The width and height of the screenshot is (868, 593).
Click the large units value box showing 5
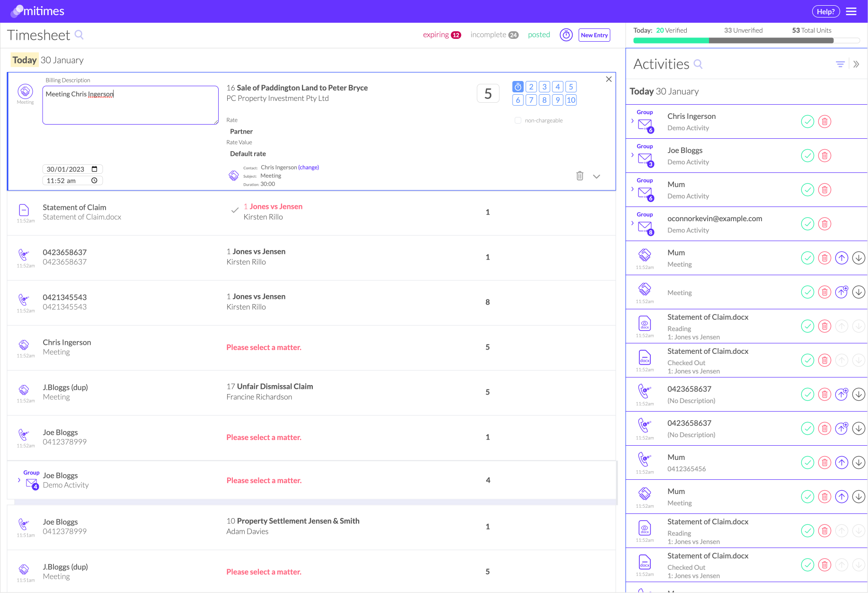click(x=488, y=94)
